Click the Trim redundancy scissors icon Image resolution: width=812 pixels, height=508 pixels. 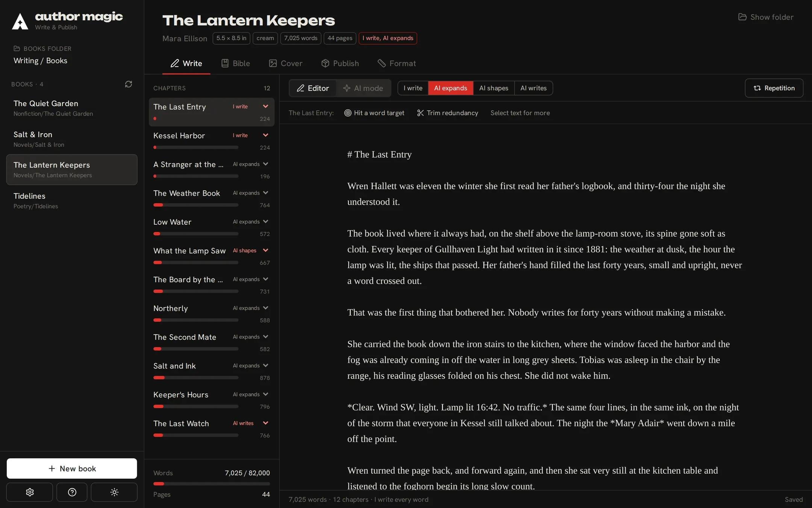click(x=420, y=113)
